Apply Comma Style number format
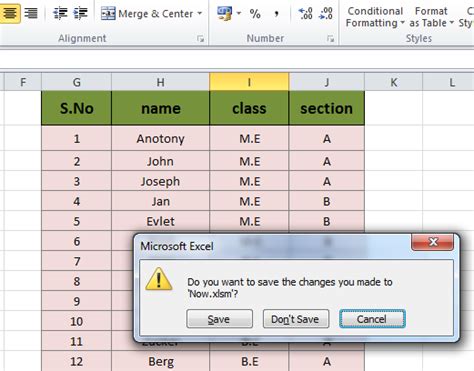 (x=276, y=14)
